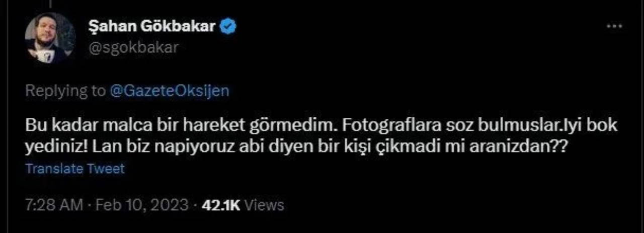This screenshot has height=233, width=644.
Task: Click the "Replying to" label
Action: tap(65, 91)
